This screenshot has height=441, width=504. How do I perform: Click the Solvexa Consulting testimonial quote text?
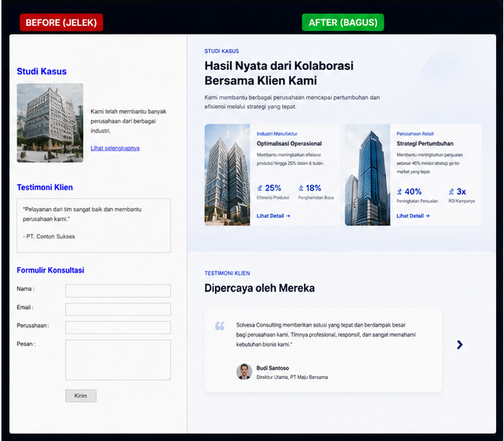click(x=326, y=335)
